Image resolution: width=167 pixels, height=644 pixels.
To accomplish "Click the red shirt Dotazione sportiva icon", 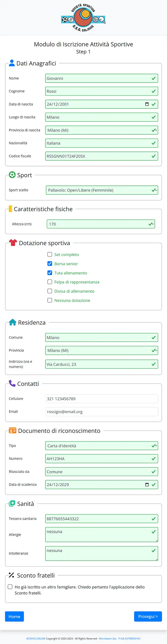I will 13,243.
